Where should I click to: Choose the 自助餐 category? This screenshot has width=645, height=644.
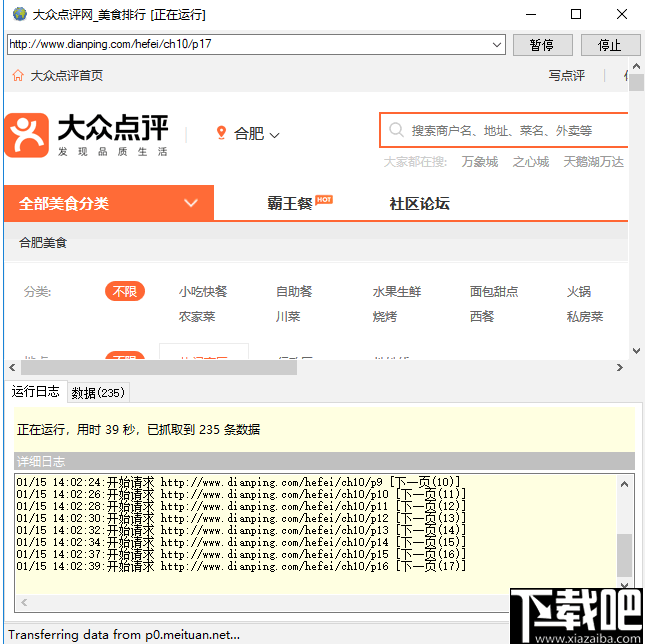[x=294, y=292]
